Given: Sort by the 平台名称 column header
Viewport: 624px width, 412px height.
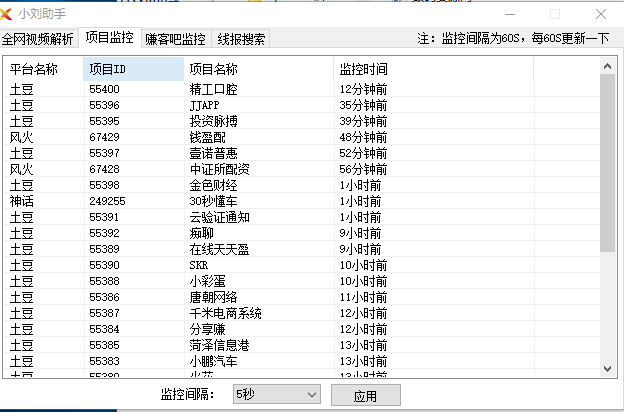Looking at the screenshot, I should tap(43, 69).
